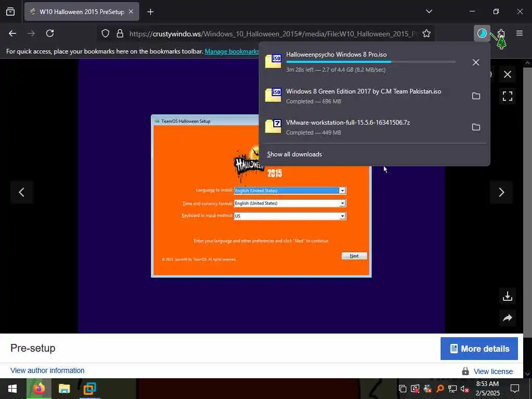Share this image using arrow icon
The image size is (532, 399).
[507, 318]
